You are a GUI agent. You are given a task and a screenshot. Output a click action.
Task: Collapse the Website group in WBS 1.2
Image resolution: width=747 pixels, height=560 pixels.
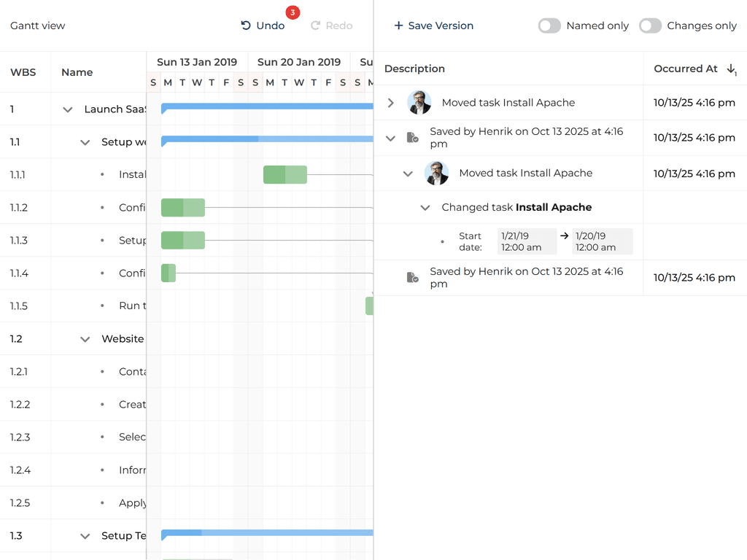pos(85,339)
